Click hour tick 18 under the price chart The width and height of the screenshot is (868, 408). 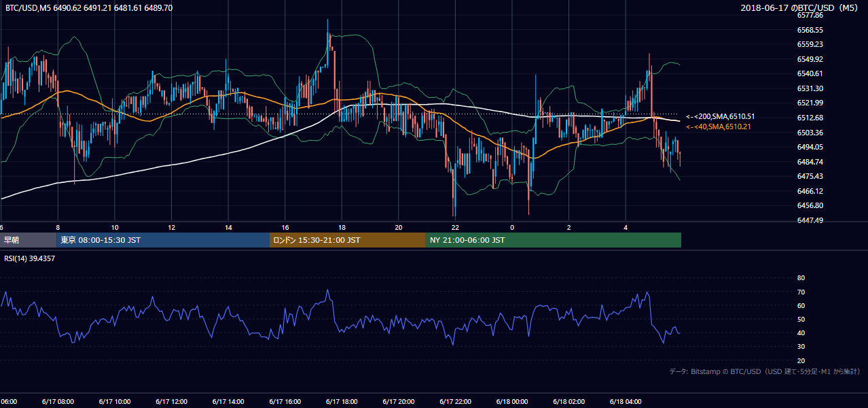[x=342, y=227]
